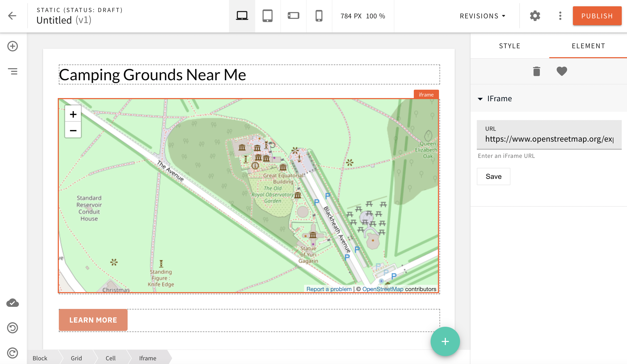Switch to the STYLE tab
The width and height of the screenshot is (627, 364).
pos(509,46)
